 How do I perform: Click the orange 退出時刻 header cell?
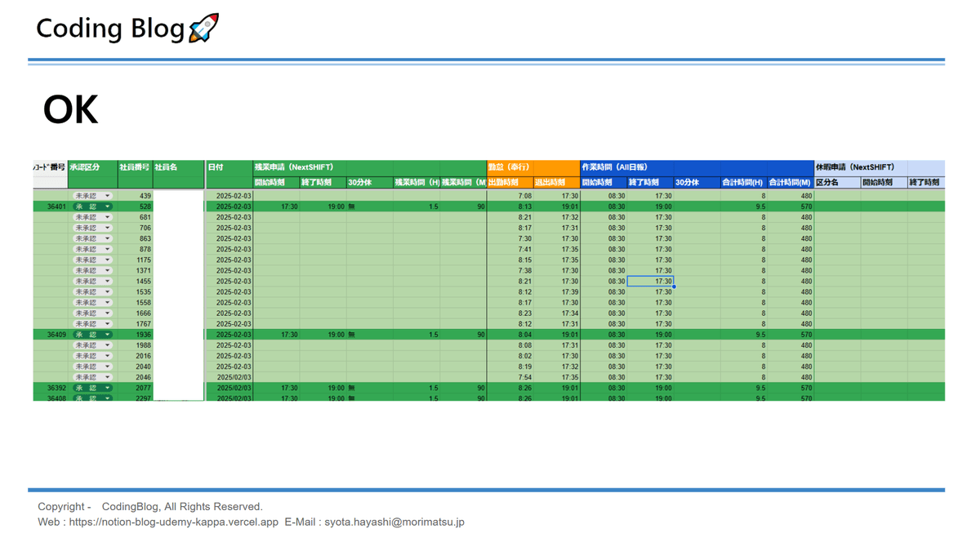click(x=550, y=183)
